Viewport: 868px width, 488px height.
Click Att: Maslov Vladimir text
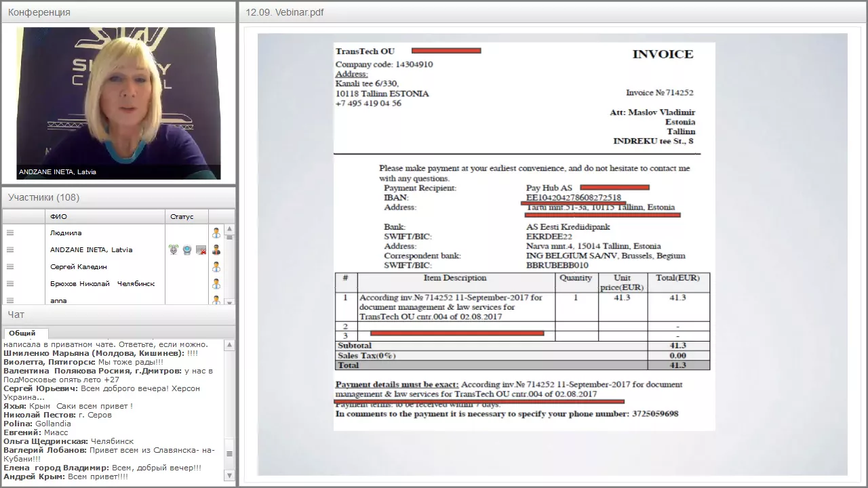click(652, 113)
